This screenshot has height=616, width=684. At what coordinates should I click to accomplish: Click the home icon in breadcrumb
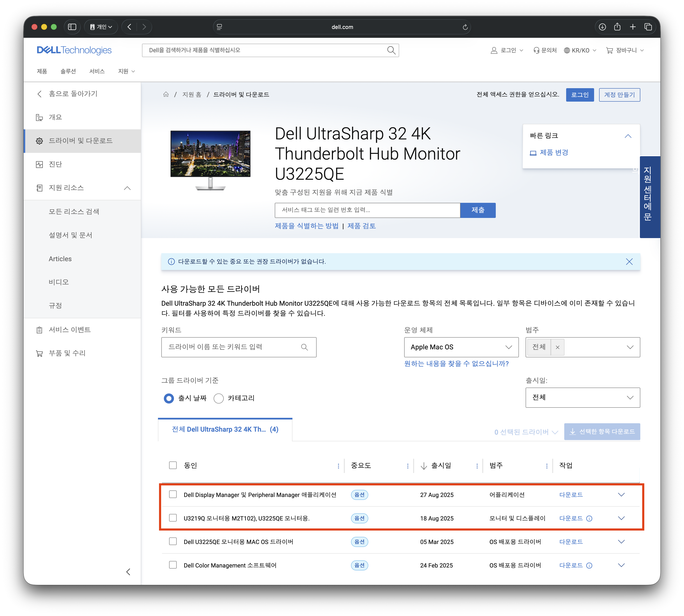tap(166, 94)
